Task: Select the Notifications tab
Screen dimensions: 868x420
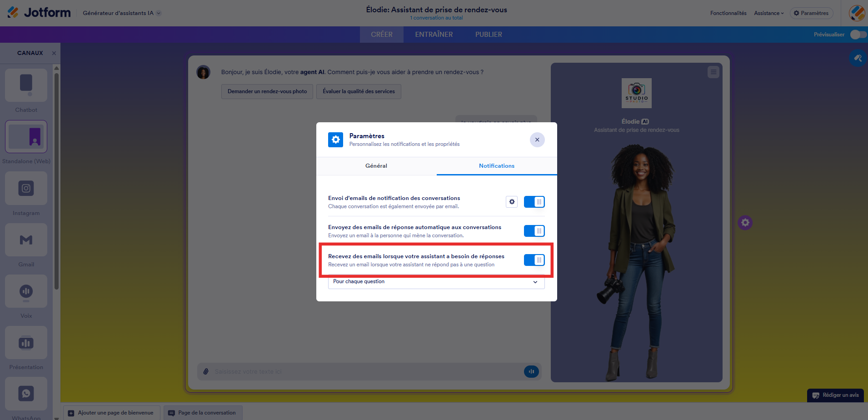Action: (497, 166)
